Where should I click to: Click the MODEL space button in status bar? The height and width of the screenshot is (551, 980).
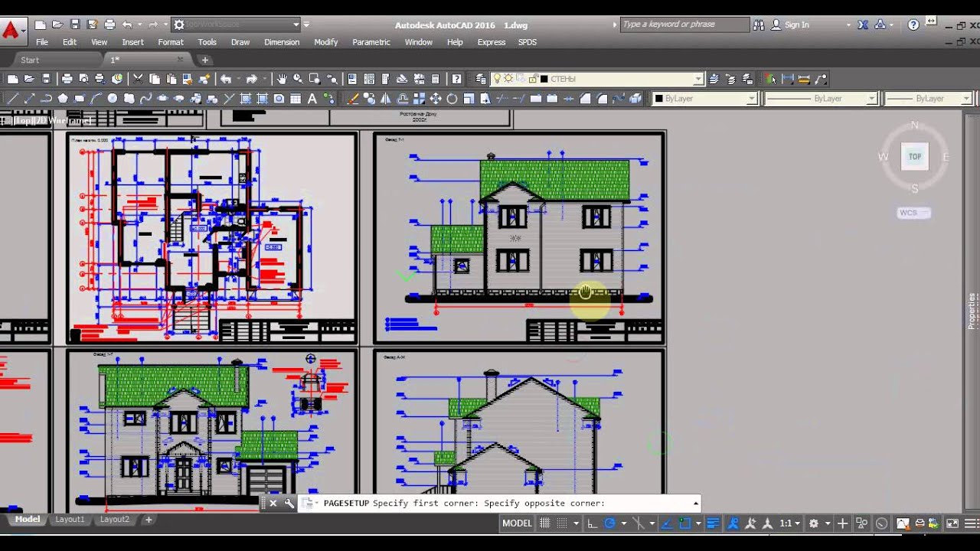(517, 523)
